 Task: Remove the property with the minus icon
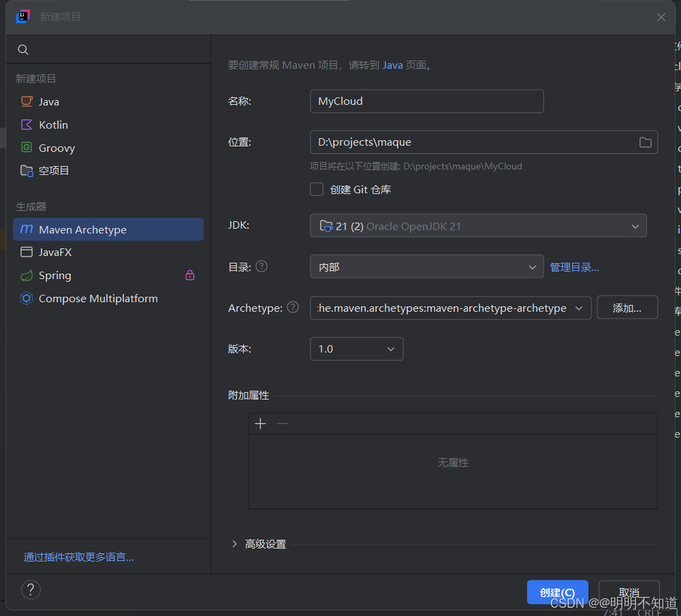click(283, 423)
